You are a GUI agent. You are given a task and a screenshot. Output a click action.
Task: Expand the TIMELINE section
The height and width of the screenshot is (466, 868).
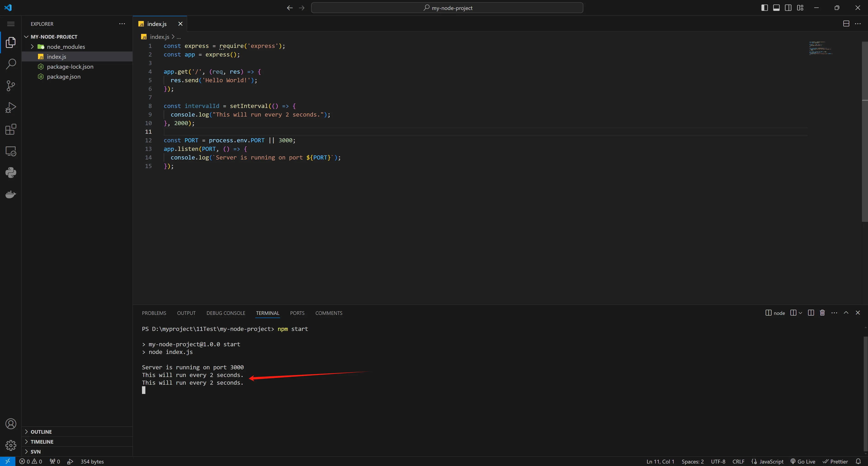click(x=26, y=442)
